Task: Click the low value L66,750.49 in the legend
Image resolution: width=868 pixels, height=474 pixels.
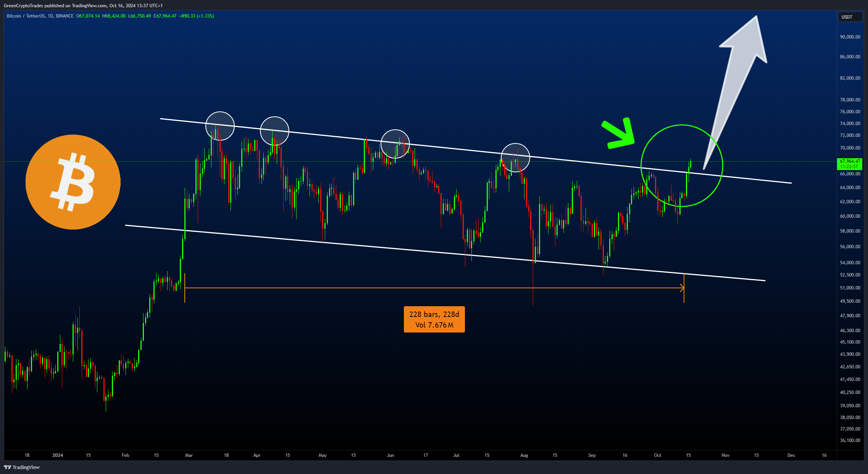Action: pos(139,16)
